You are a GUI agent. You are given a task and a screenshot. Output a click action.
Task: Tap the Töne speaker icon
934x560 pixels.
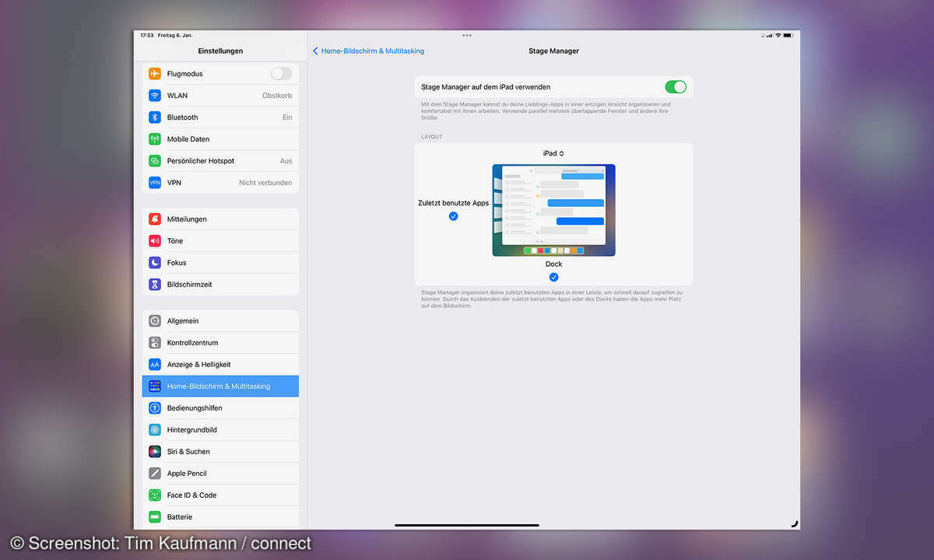point(155,241)
